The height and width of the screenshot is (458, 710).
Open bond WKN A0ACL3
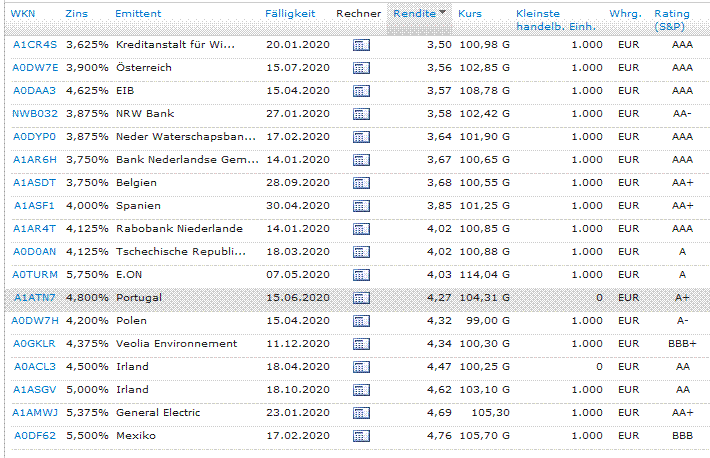(35, 367)
